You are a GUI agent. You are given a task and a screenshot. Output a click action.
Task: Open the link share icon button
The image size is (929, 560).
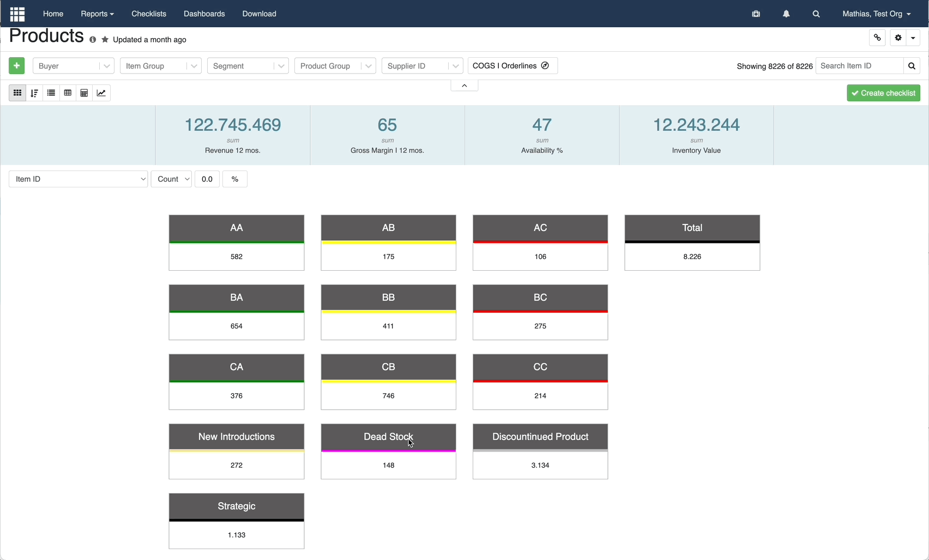(x=877, y=38)
